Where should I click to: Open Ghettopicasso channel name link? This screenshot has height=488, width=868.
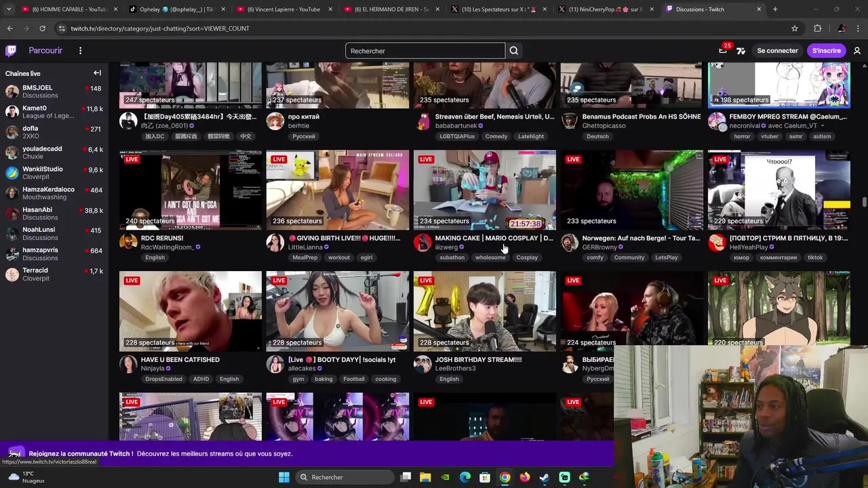pos(604,126)
